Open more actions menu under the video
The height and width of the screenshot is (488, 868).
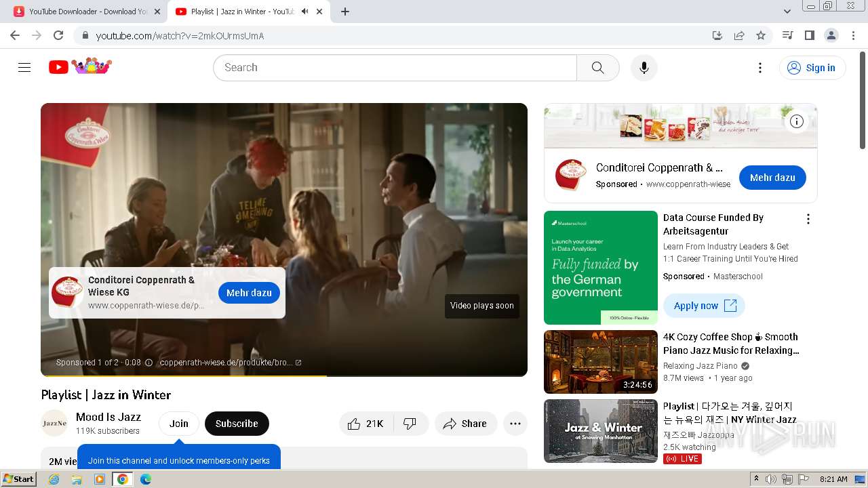pyautogui.click(x=515, y=424)
